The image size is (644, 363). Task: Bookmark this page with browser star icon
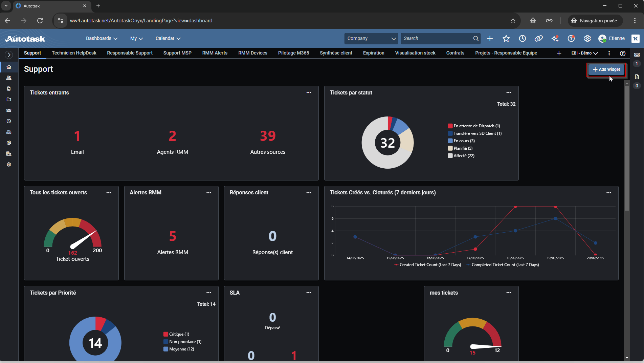513,21
